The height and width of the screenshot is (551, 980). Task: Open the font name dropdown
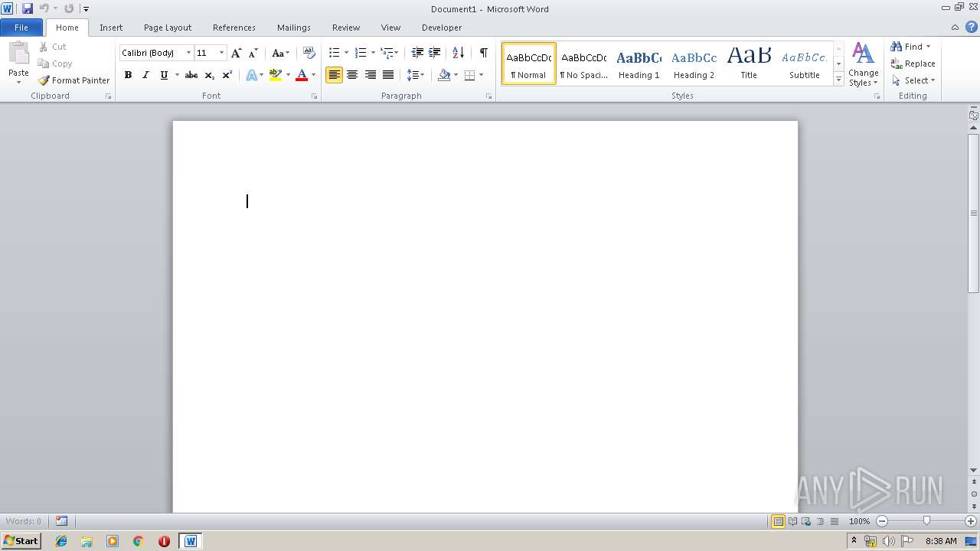pyautogui.click(x=188, y=53)
